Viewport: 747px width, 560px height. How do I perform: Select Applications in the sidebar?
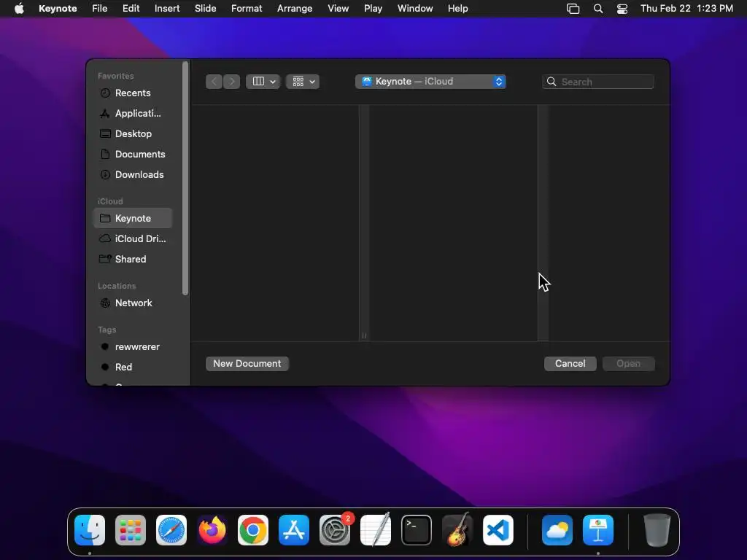133,113
